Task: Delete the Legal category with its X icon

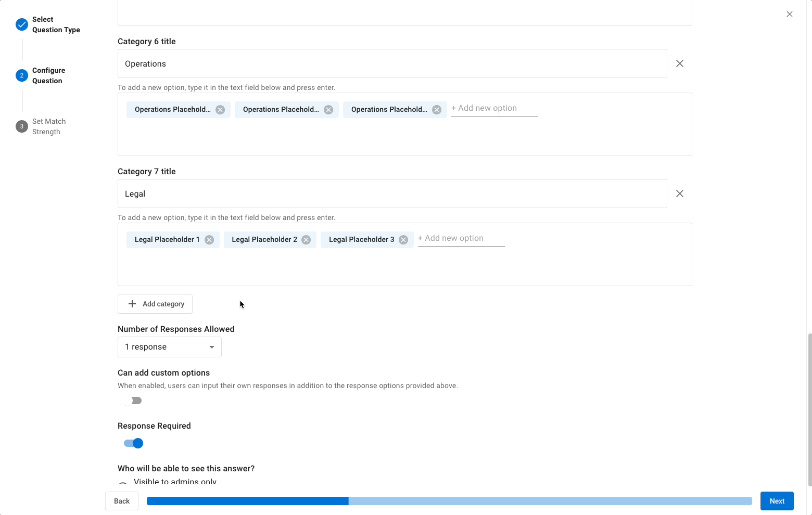Action: tap(679, 193)
